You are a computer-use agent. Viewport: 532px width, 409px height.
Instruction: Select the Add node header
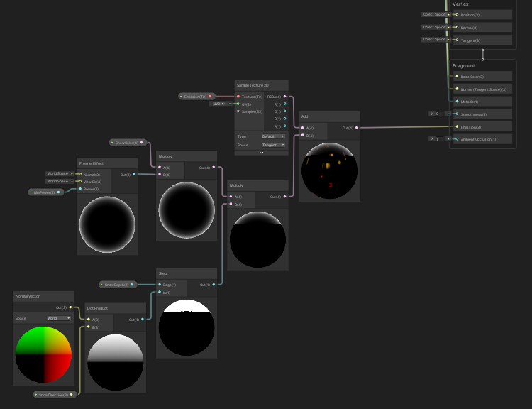click(329, 116)
